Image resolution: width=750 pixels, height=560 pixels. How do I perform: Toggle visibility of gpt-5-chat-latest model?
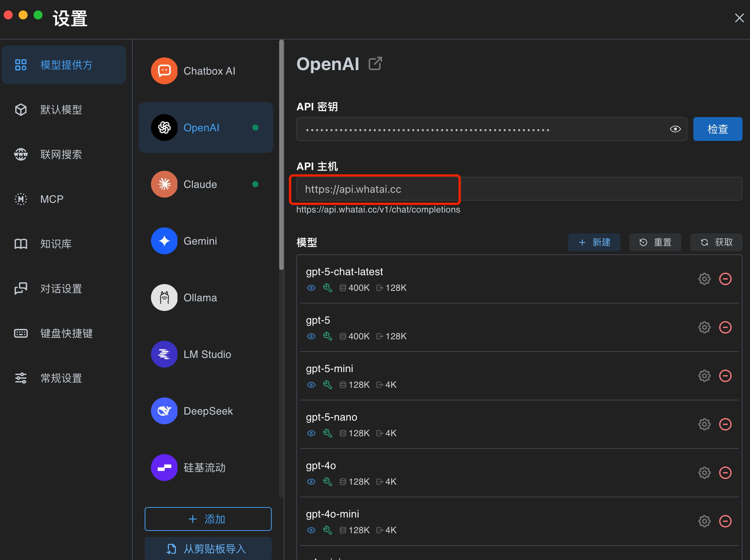[311, 287]
